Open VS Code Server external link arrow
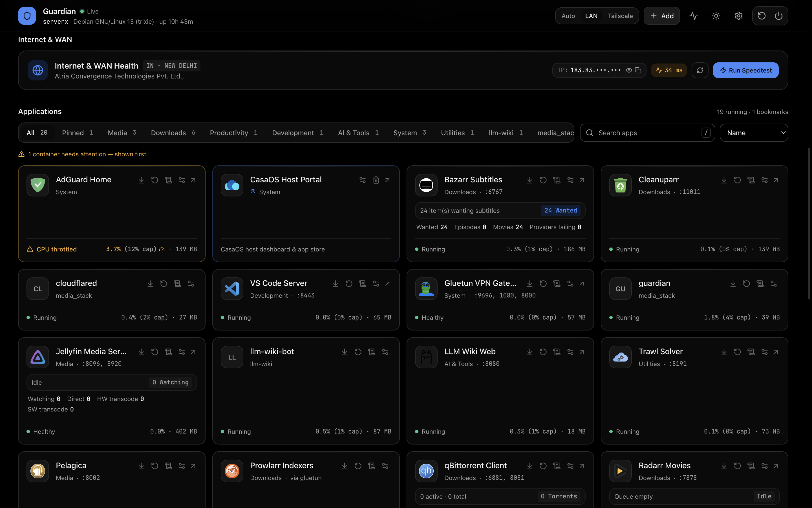Viewport: 812px width, 508px height. coord(388,284)
